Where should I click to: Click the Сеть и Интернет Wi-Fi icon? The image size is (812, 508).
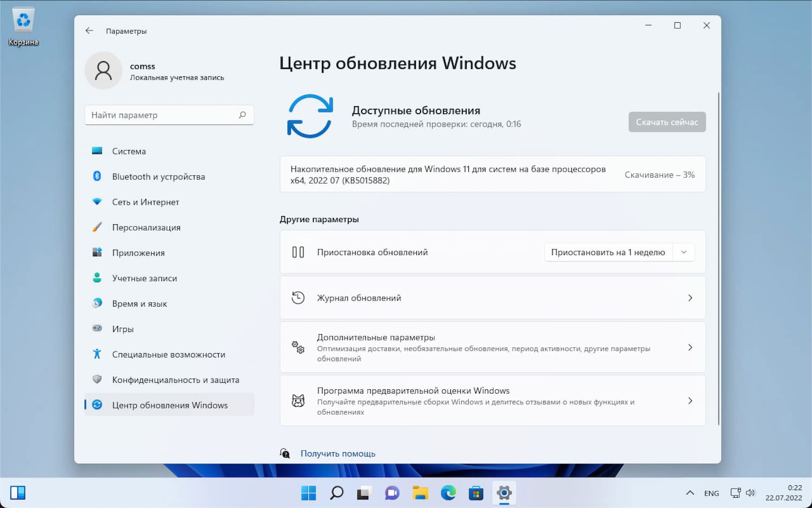[x=97, y=201]
